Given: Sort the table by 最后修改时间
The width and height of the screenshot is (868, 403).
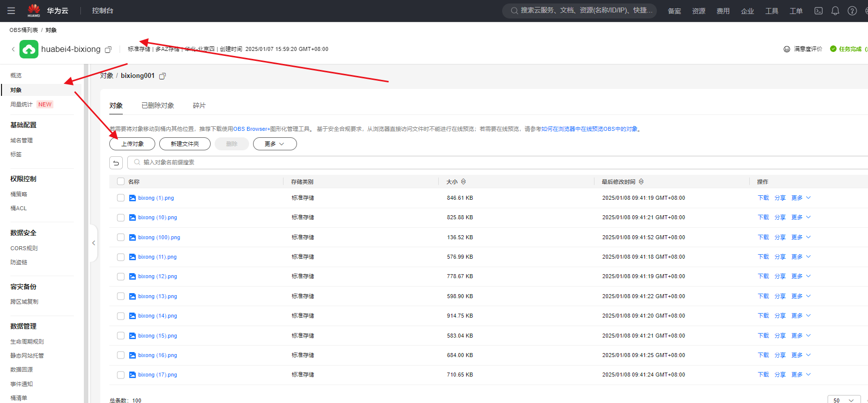Looking at the screenshot, I should coord(641,182).
